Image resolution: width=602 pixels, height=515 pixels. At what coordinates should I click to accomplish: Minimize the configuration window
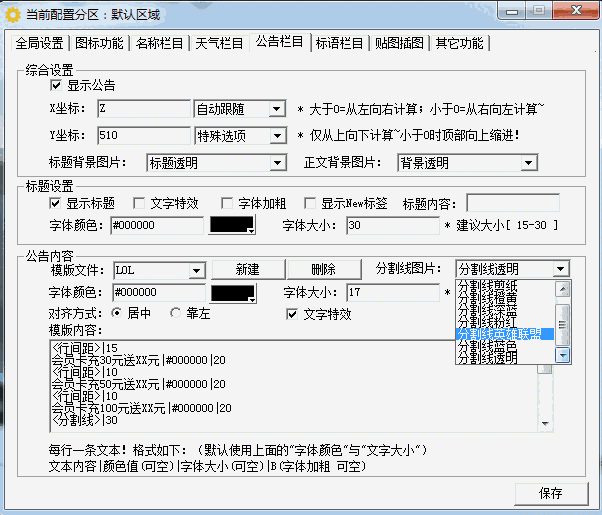pyautogui.click(x=511, y=11)
